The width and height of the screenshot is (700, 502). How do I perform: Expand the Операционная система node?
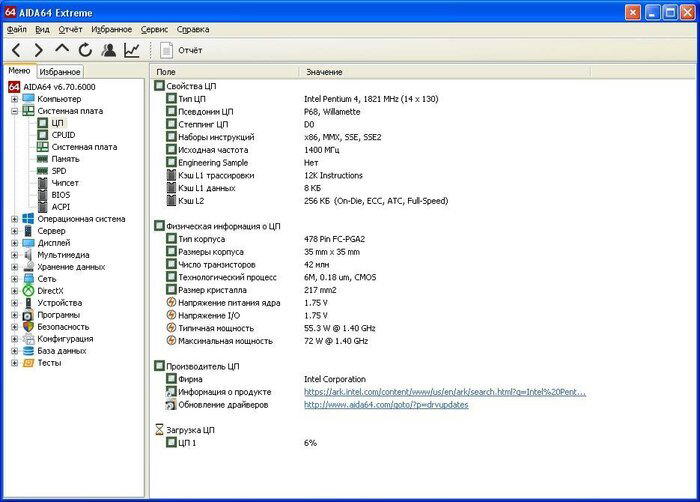click(x=14, y=219)
